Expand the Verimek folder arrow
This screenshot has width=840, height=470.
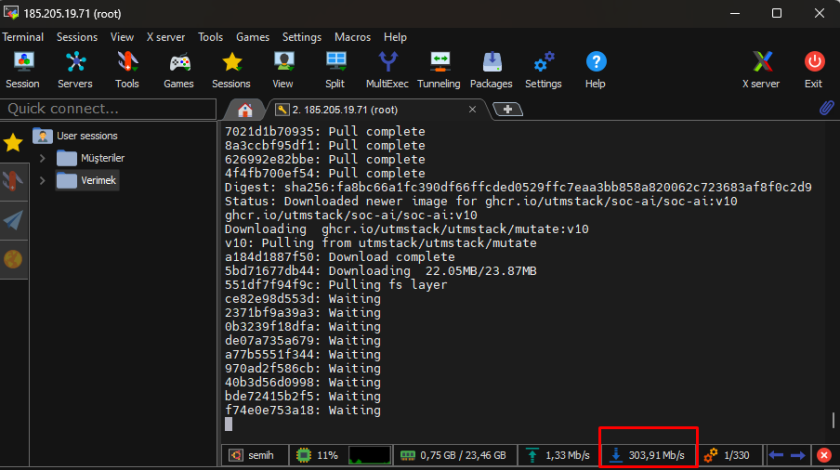[x=42, y=181]
